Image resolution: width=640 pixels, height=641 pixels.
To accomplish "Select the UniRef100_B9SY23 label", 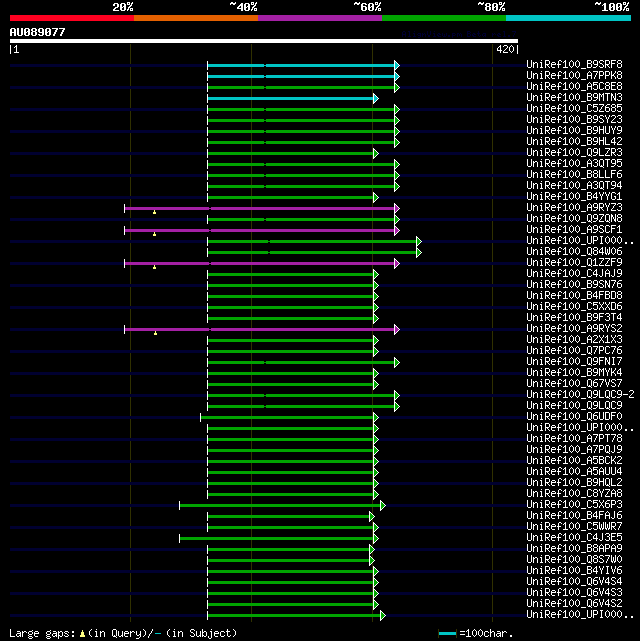I will point(574,120).
